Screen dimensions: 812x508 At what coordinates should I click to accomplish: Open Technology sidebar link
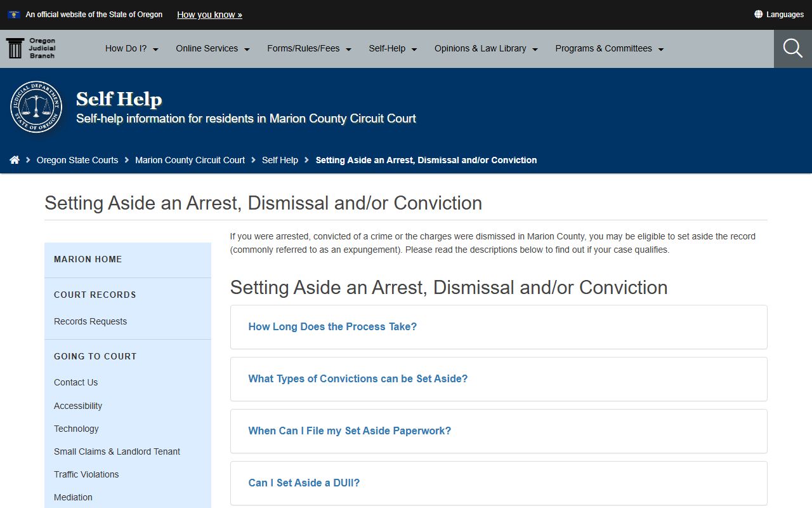point(76,429)
